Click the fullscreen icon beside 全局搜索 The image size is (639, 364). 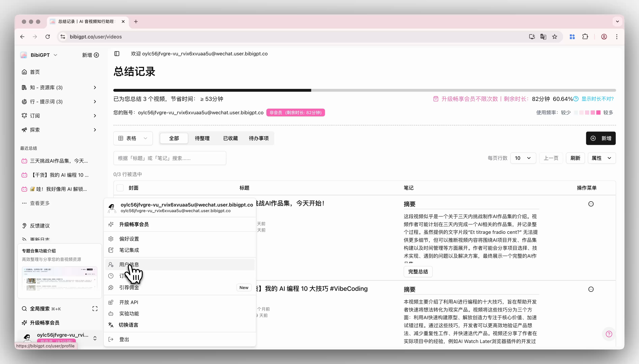95,309
